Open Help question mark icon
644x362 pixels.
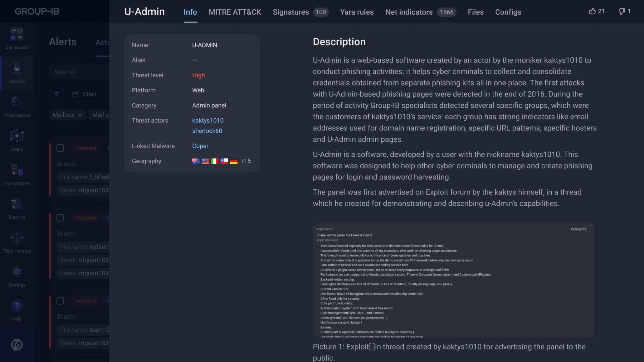(x=17, y=306)
